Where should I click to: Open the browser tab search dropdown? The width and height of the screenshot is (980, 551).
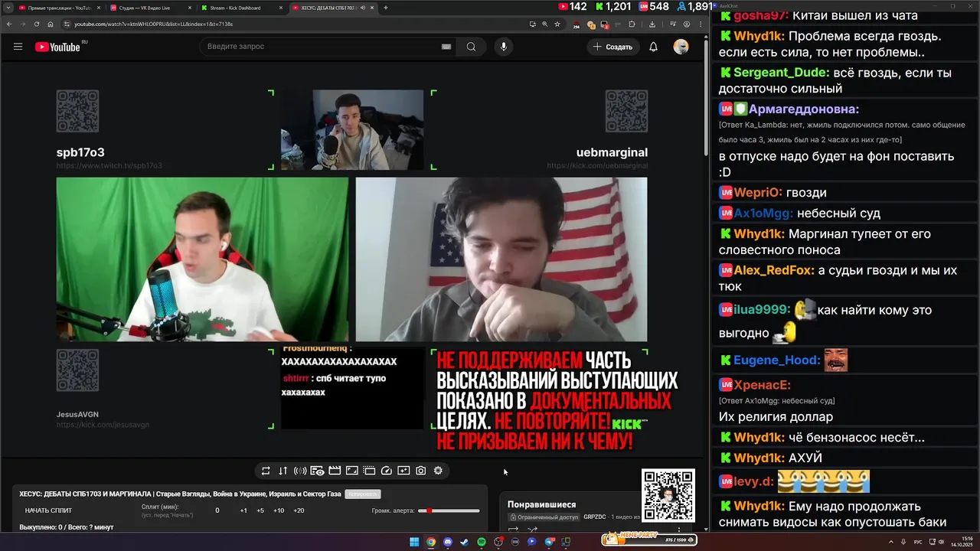[x=8, y=8]
